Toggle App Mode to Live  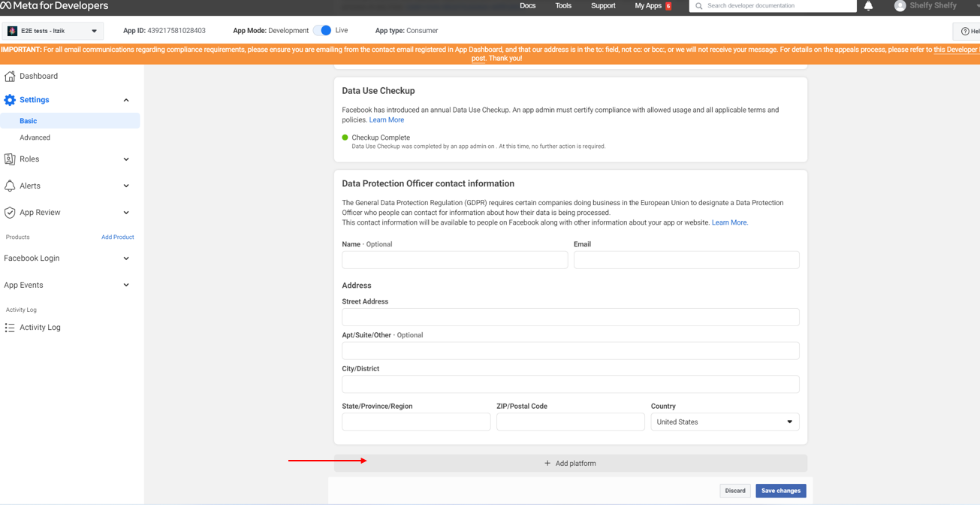tap(323, 31)
